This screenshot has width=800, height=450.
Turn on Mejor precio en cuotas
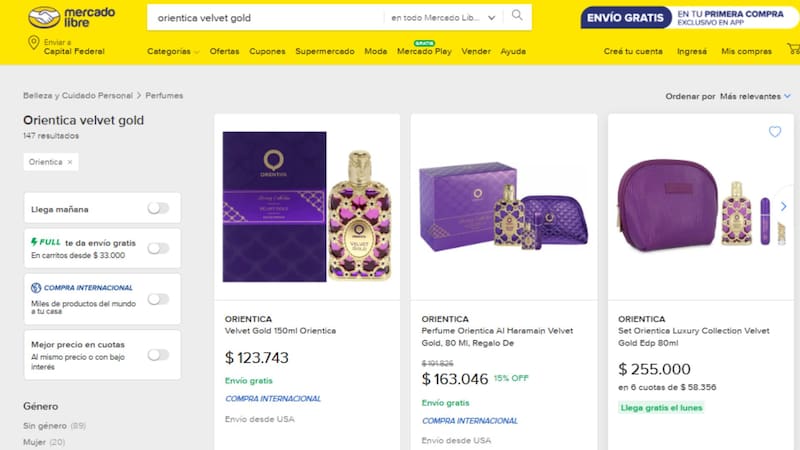pos(158,354)
